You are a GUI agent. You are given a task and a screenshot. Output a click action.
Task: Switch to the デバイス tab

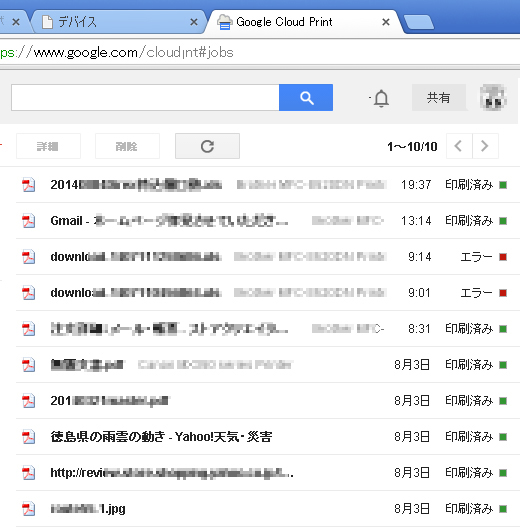[118, 22]
